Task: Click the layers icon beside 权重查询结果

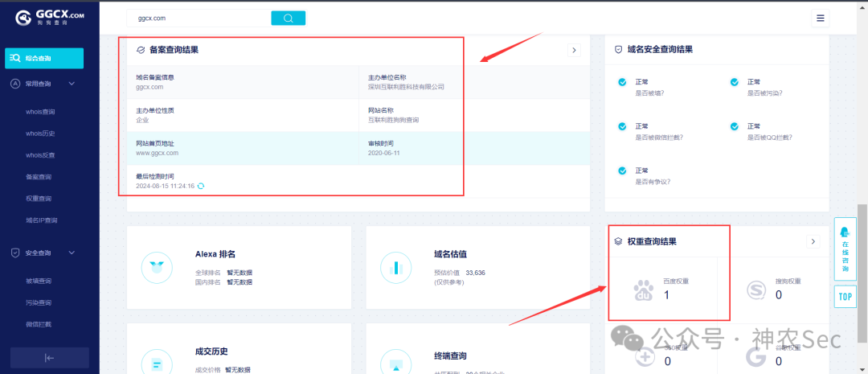Action: (618, 241)
